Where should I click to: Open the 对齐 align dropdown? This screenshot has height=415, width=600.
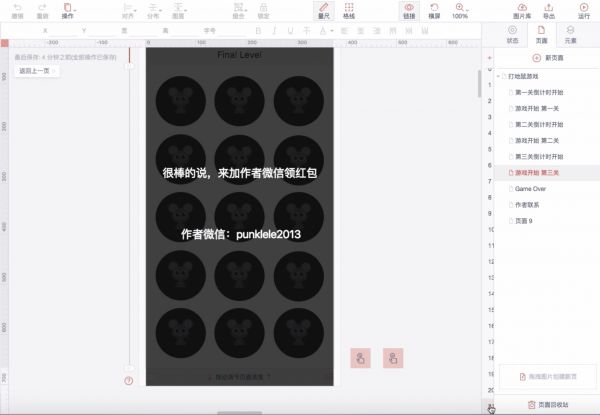(129, 11)
